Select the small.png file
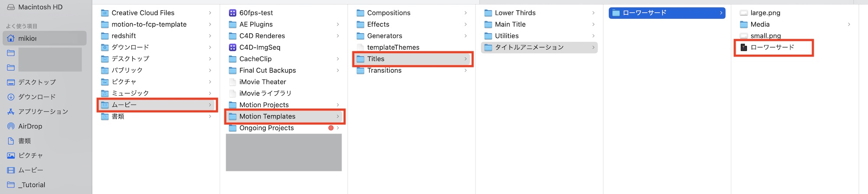The image size is (868, 194). pos(766,36)
